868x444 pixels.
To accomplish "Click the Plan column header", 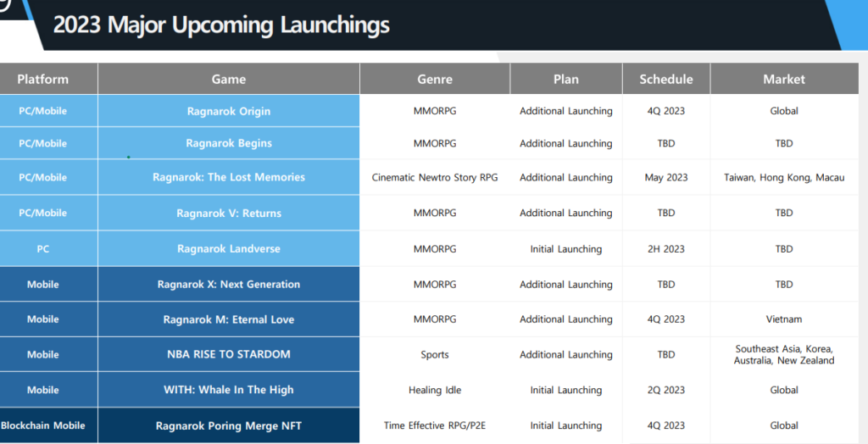I will pyautogui.click(x=565, y=79).
